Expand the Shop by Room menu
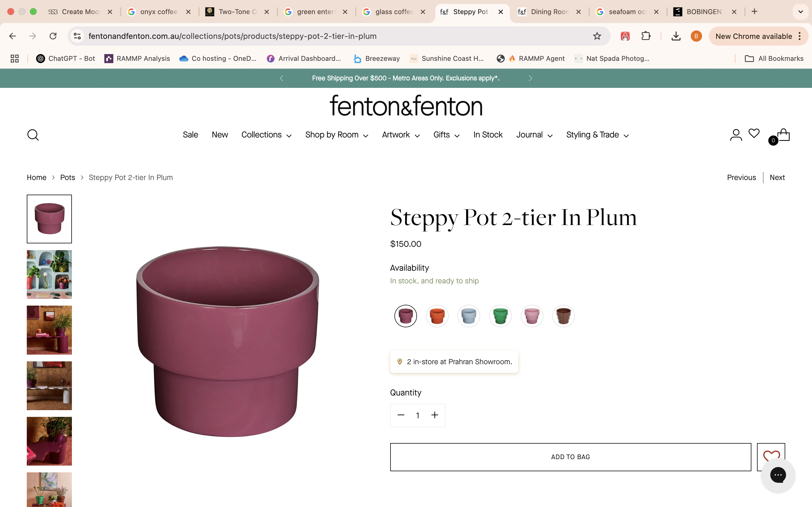Screen dimensions: 812x507 [x=337, y=135]
